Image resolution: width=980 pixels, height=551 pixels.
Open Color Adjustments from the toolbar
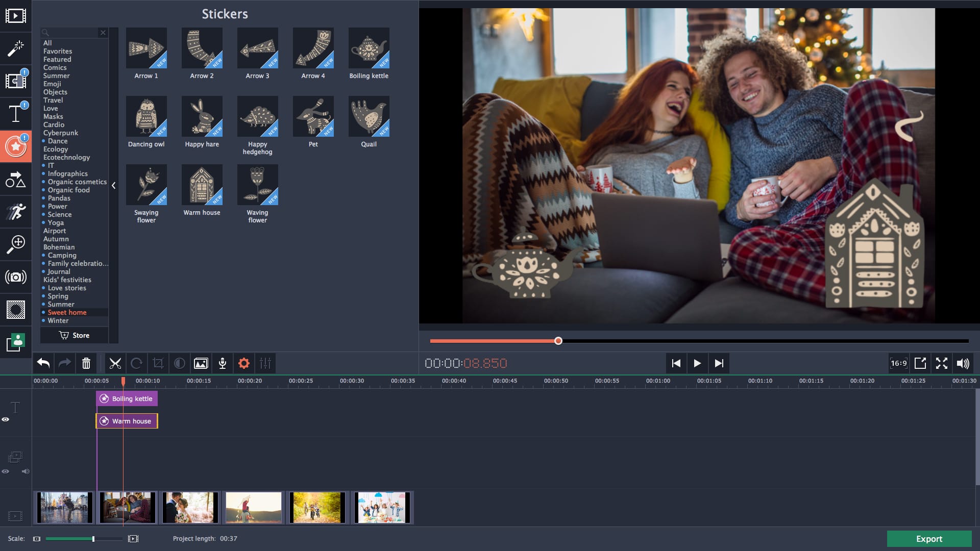180,363
